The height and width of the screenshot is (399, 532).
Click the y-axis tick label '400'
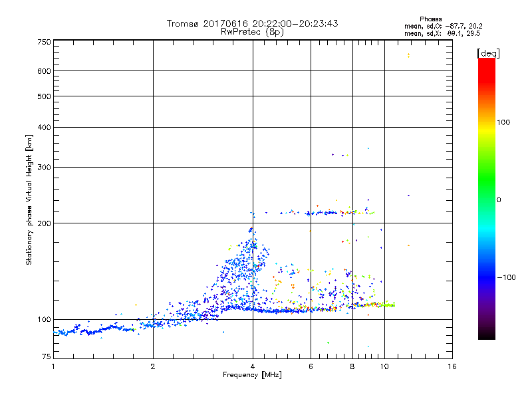pyautogui.click(x=44, y=128)
